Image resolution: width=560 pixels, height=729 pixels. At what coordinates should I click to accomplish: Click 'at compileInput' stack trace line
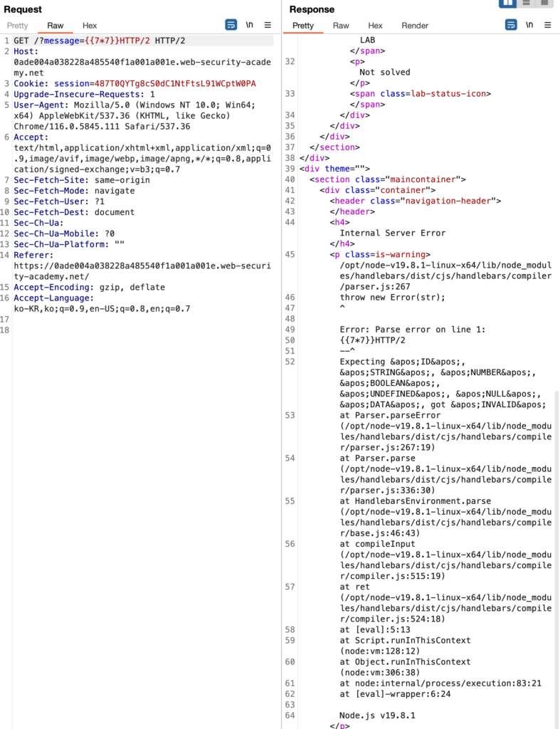point(377,543)
